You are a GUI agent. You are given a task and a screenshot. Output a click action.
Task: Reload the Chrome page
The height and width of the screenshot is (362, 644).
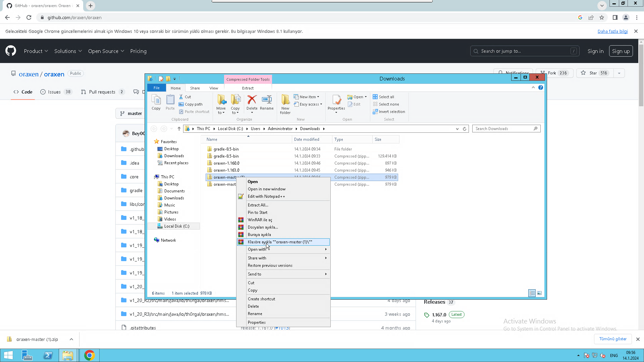click(x=29, y=17)
